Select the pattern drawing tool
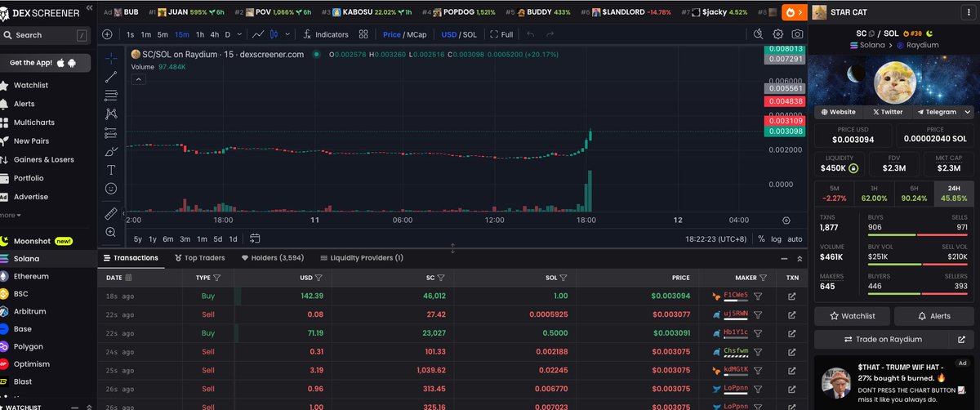The width and height of the screenshot is (980, 410). [111, 114]
